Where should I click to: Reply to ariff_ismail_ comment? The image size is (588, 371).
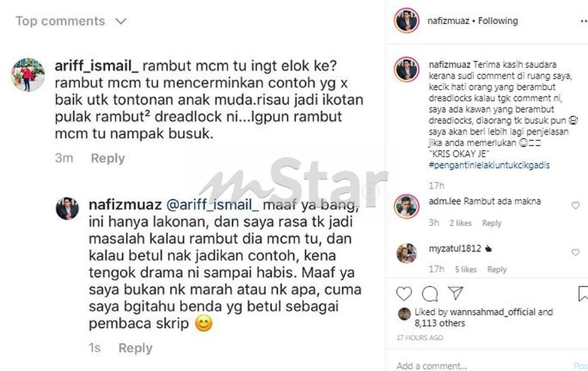(108, 158)
